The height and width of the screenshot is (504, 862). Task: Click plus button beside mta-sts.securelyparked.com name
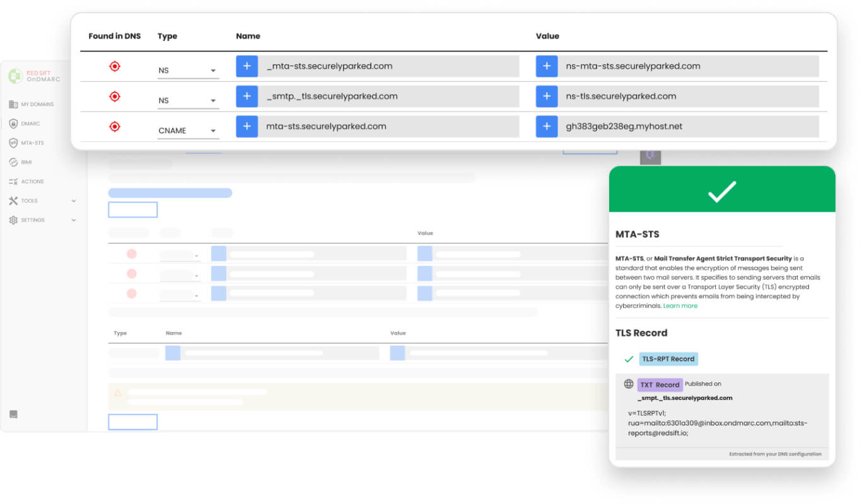pos(247,127)
